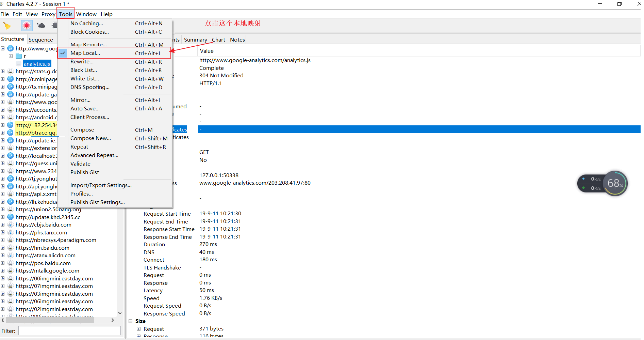Click the broom clear session icon
Viewport: 644px width, 340px height.
coord(7,26)
